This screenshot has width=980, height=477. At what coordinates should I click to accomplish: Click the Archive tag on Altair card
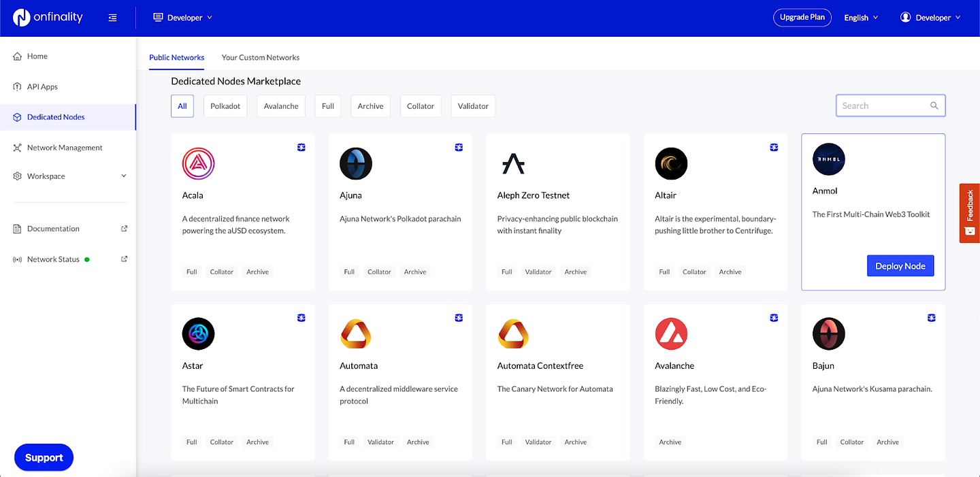coord(730,272)
